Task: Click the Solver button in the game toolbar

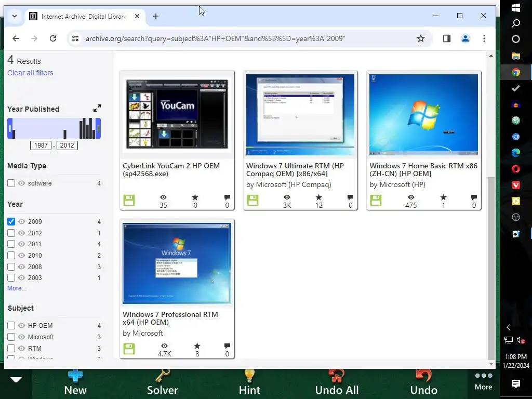Action: tap(163, 383)
